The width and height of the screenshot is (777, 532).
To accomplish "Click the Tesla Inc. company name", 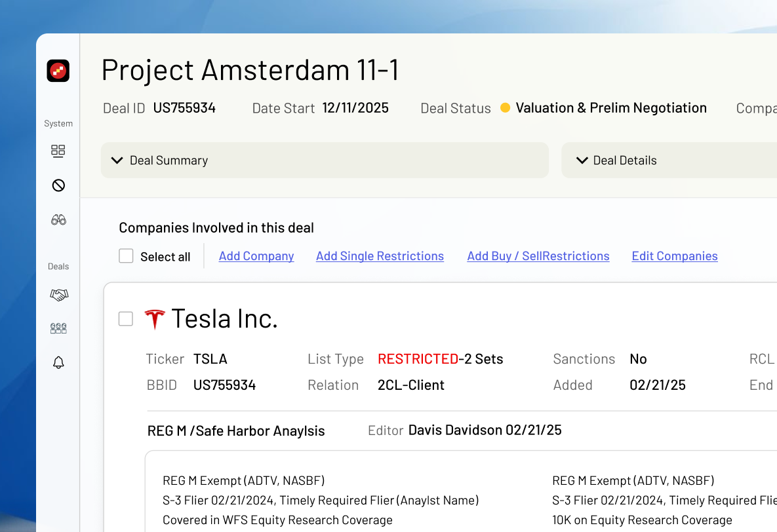I will (x=224, y=318).
